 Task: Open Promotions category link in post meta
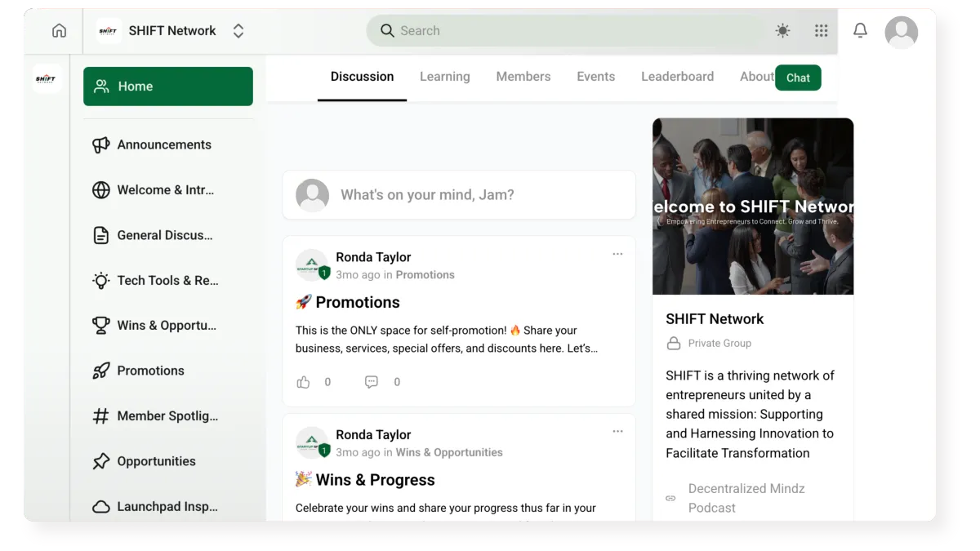(x=425, y=275)
